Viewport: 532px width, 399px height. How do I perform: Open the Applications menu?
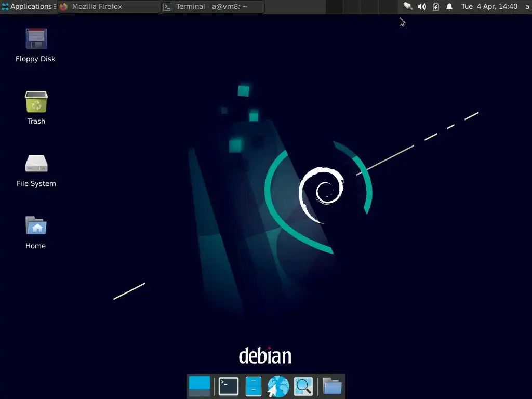(29, 6)
